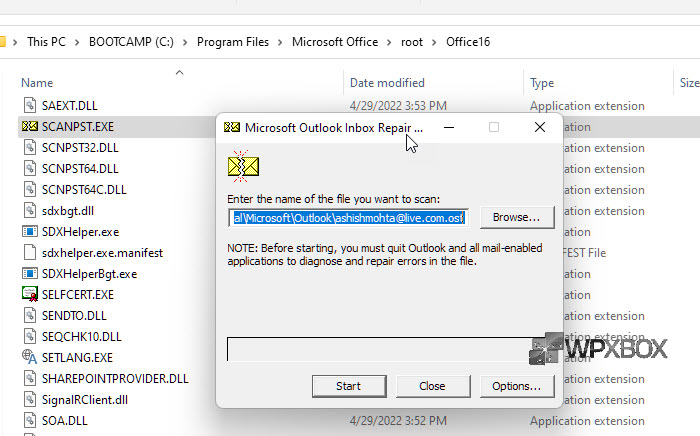Select the SDXHelper.exe file name
The image size is (700, 436).
click(x=81, y=232)
